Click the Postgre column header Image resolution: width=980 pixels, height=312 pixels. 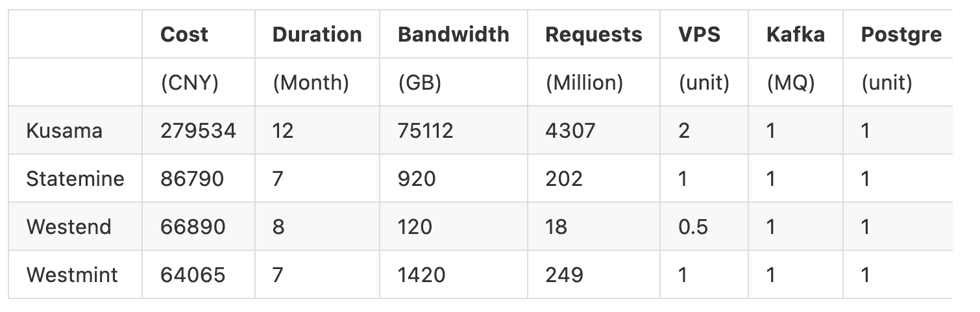(x=901, y=34)
